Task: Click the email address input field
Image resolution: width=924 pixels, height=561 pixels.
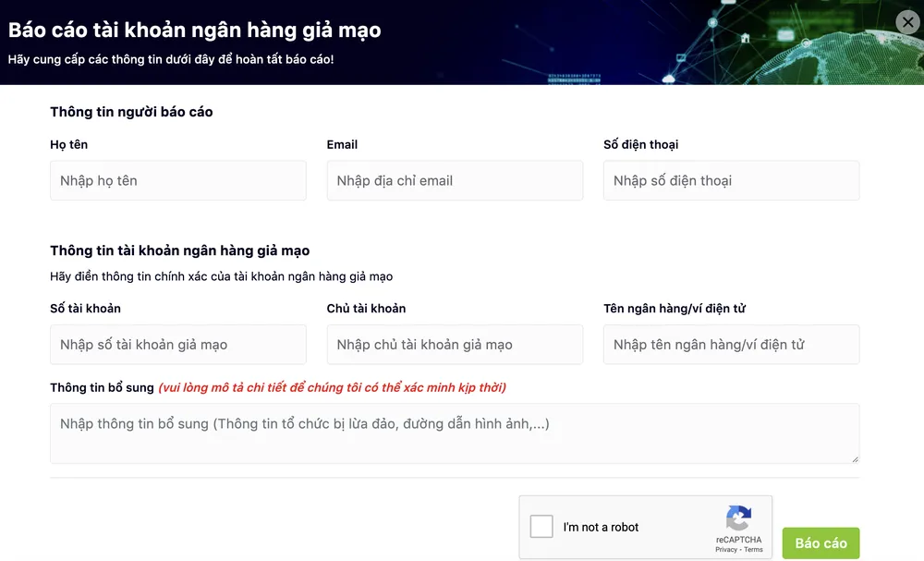Action: point(455,180)
